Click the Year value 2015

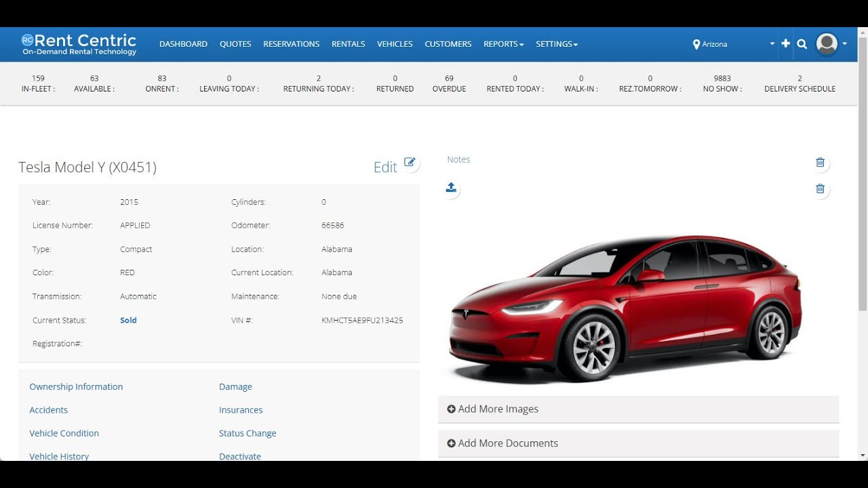coord(129,202)
